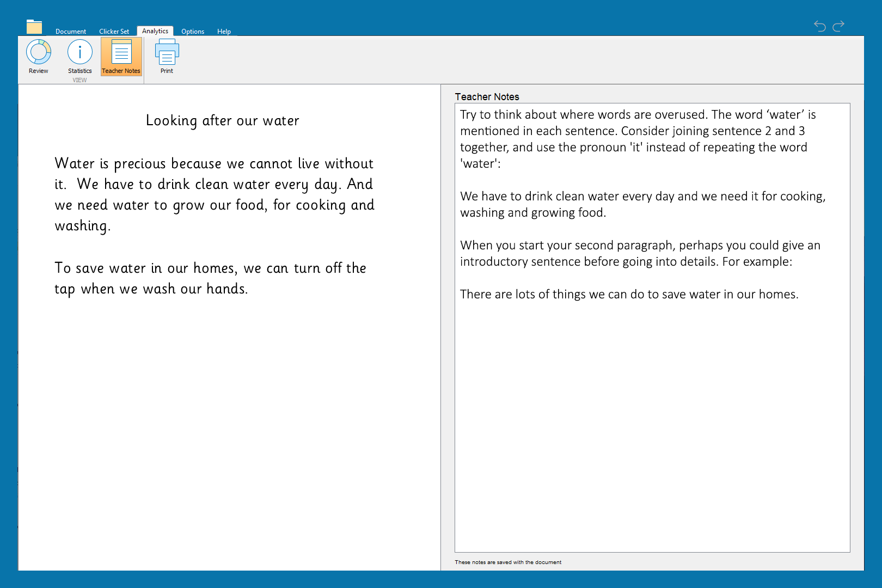Open the Help tab
Viewport: 882px width, 588px height.
click(224, 32)
